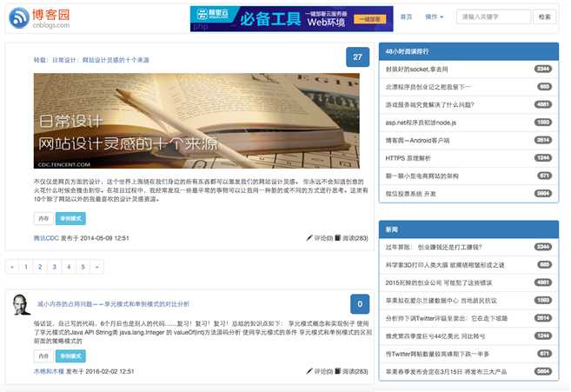The height and width of the screenshot is (392, 571).
Task: Open the 腾讯CDC author link
Action: click(46, 238)
